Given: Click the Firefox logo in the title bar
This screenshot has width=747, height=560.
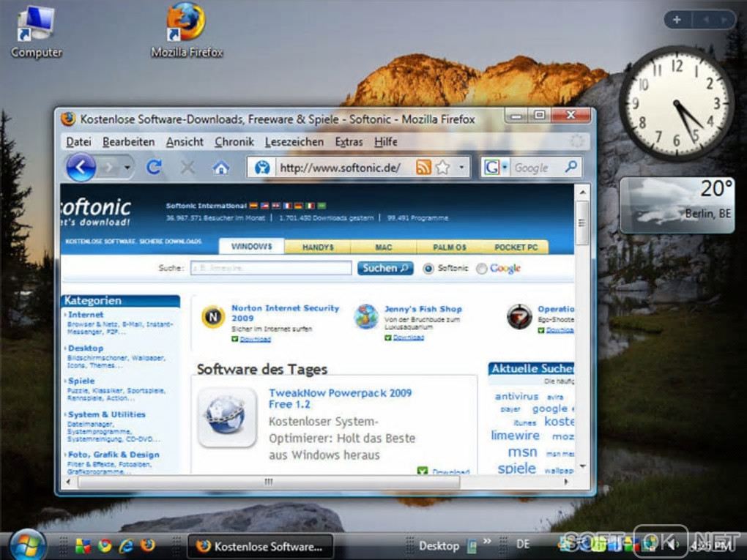Looking at the screenshot, I should click(x=68, y=119).
